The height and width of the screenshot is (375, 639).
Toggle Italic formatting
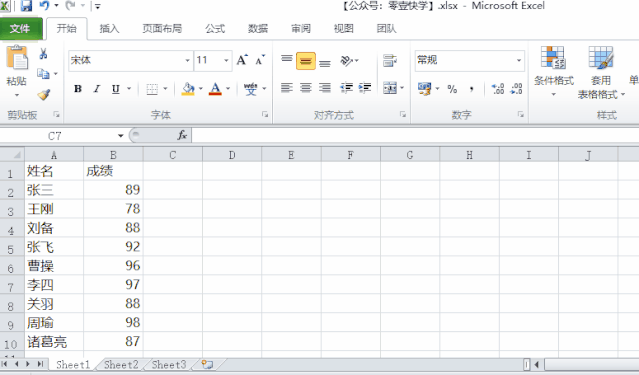coord(97,89)
